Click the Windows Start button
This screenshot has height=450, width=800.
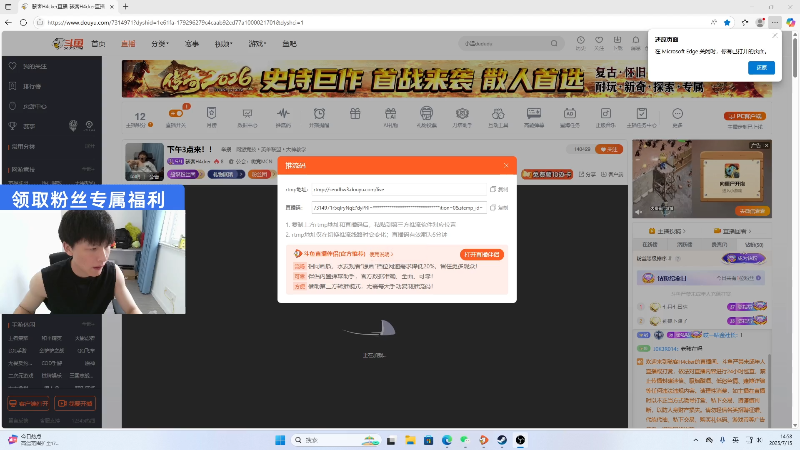click(280, 440)
